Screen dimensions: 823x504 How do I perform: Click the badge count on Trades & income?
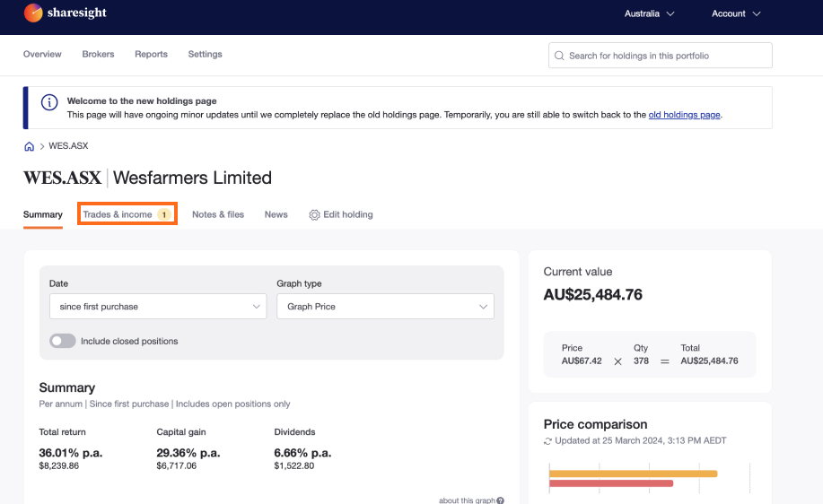click(x=163, y=214)
